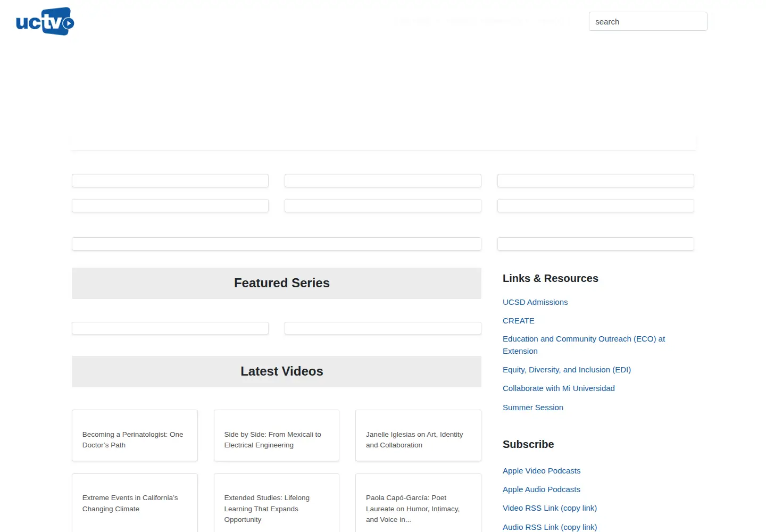Open Collaborate with Mi Universidad link
The image size is (766, 532).
[559, 388]
